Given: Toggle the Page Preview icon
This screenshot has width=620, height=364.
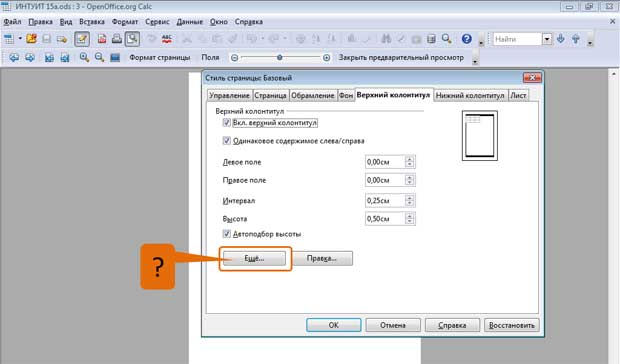Looking at the screenshot, I should pyautogui.click(x=132, y=39).
